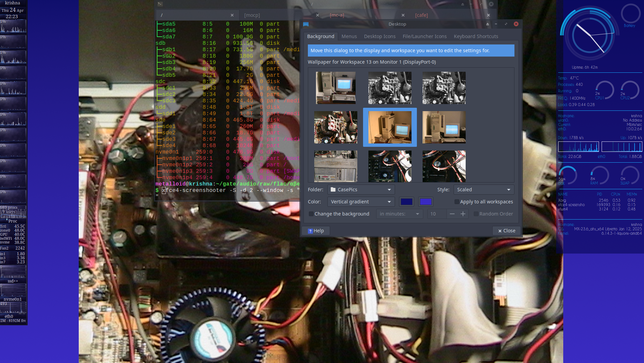Click the 'Proc' monitor label in left panel

click(x=13, y=221)
